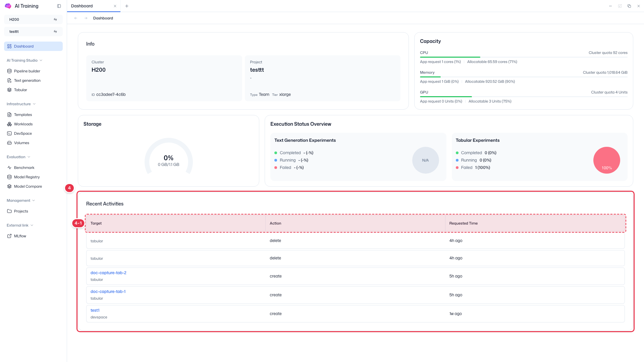Click the GPU capacity progress bar
This screenshot has width=644, height=362.
[524, 97]
